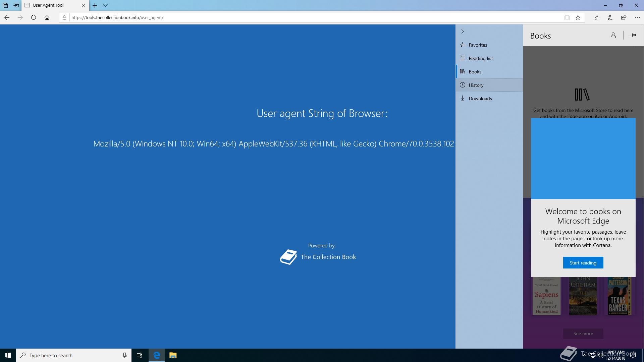Open The Reckoning book cover
Viewport: 644px width, 362px height.
click(x=583, y=296)
